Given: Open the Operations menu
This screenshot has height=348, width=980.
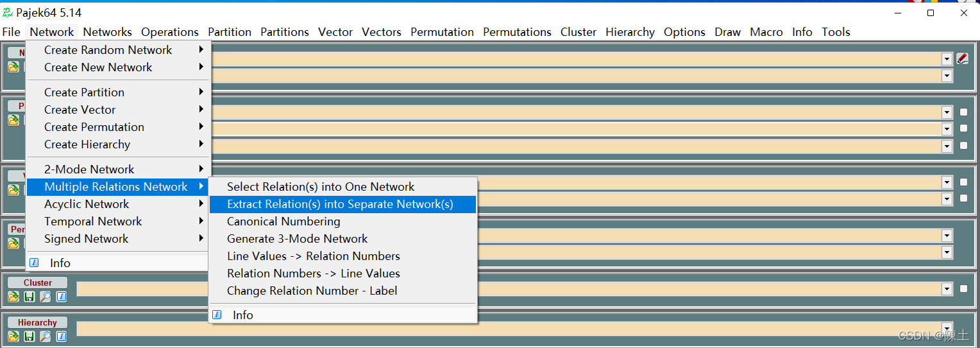Looking at the screenshot, I should point(170,32).
